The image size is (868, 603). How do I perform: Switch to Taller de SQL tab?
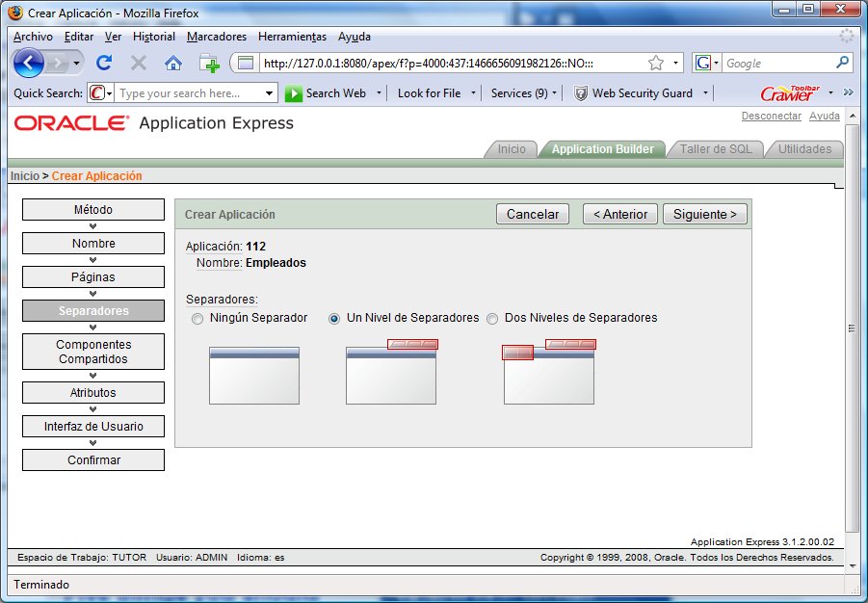pos(716,149)
